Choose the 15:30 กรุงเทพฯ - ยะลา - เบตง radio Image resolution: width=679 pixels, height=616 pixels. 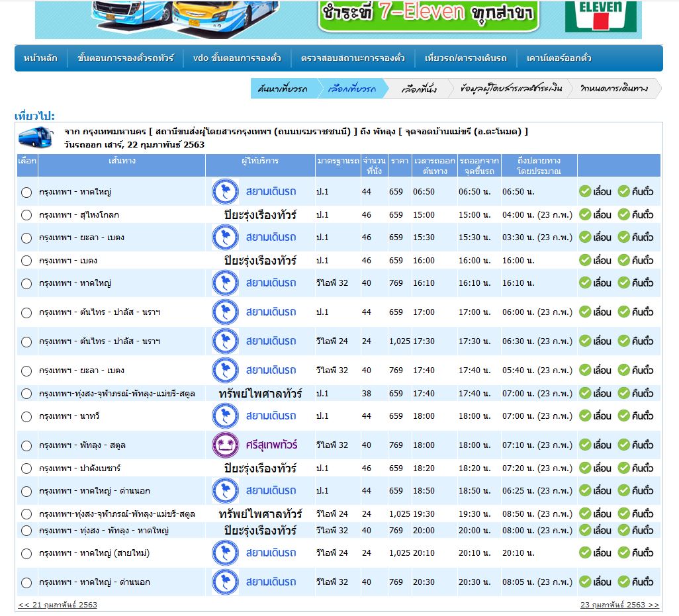click(26, 238)
